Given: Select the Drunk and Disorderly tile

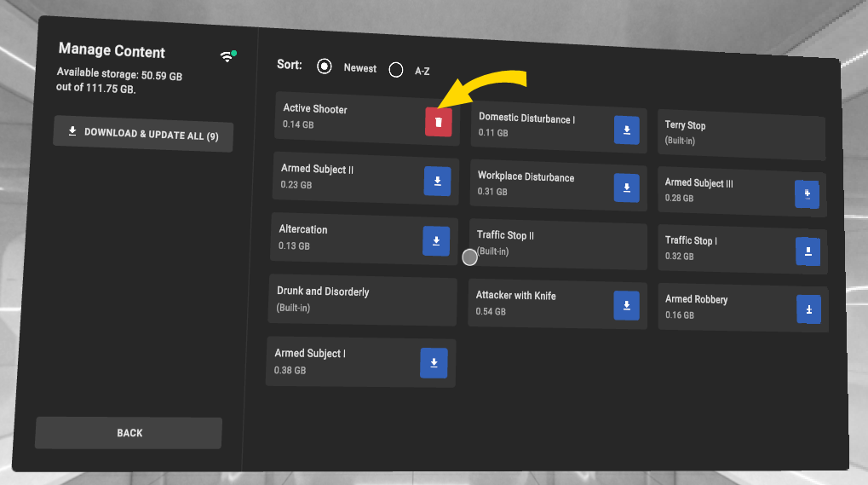Looking at the screenshot, I should pyautogui.click(x=362, y=298).
